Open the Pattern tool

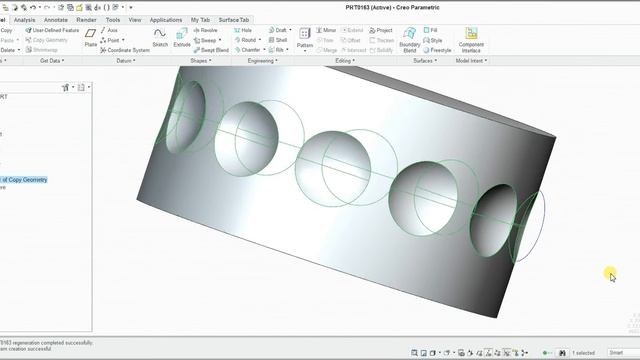click(304, 38)
